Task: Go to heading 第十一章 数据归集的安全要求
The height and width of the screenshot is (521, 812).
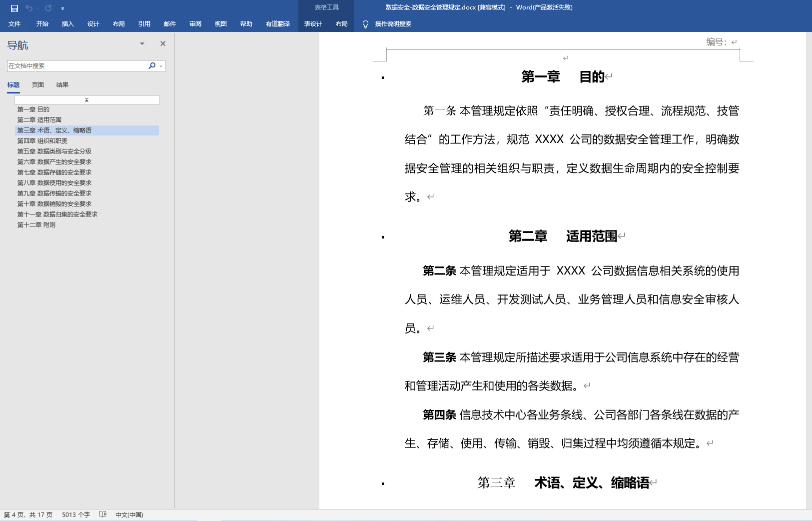Action: 87,214
